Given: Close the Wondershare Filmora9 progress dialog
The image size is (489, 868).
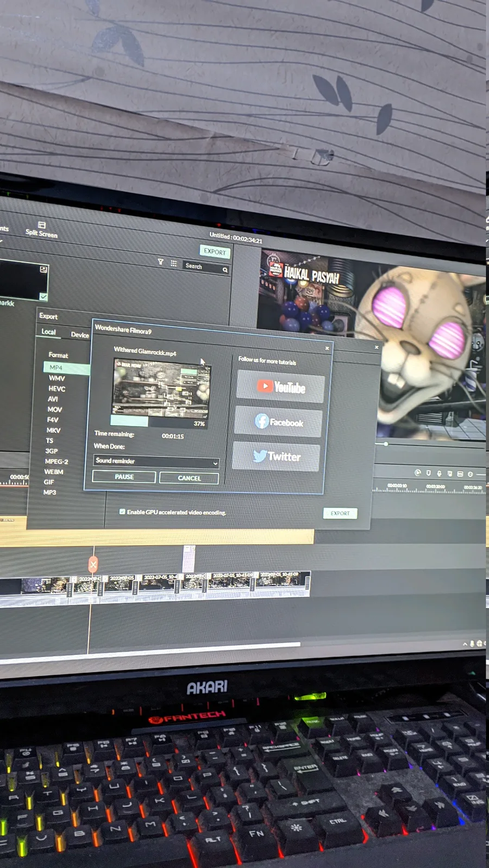Looking at the screenshot, I should 327,348.
